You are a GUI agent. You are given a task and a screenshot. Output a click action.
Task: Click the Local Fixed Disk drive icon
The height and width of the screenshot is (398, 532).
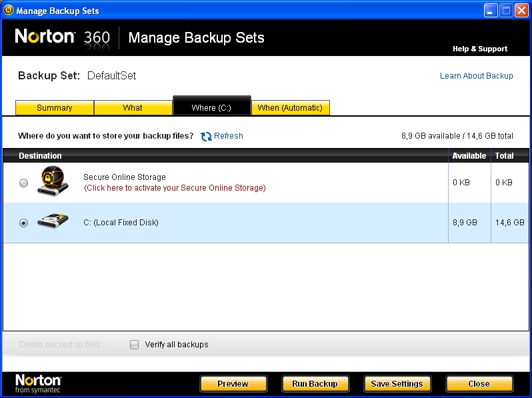click(53, 221)
